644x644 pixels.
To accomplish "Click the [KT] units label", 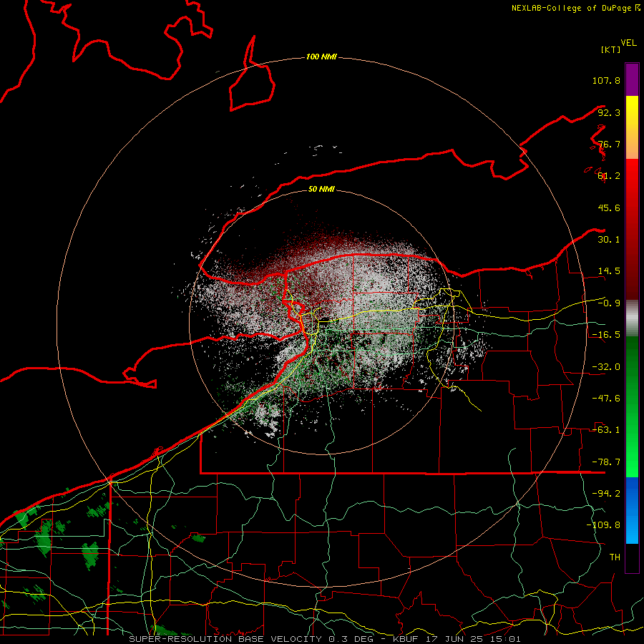I will tap(610, 49).
